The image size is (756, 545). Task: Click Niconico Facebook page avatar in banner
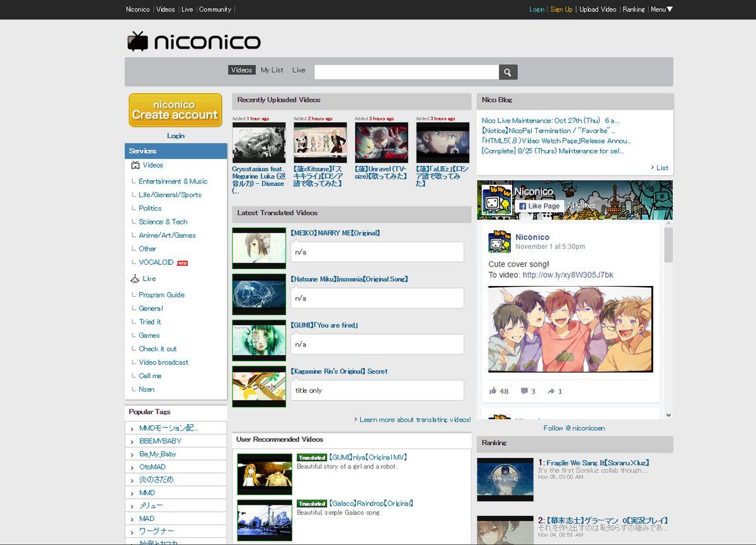click(496, 200)
